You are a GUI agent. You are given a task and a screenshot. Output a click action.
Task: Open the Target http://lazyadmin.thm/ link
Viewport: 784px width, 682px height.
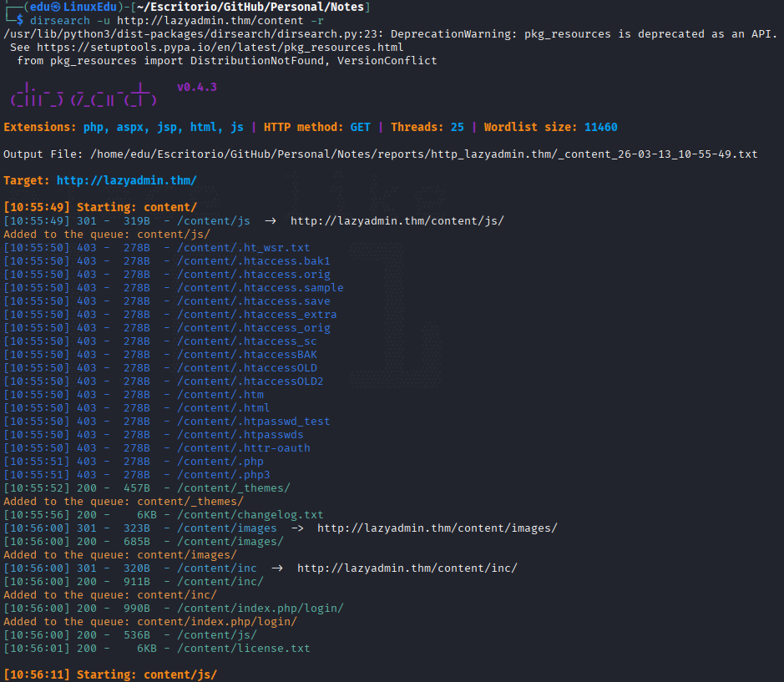click(x=127, y=180)
